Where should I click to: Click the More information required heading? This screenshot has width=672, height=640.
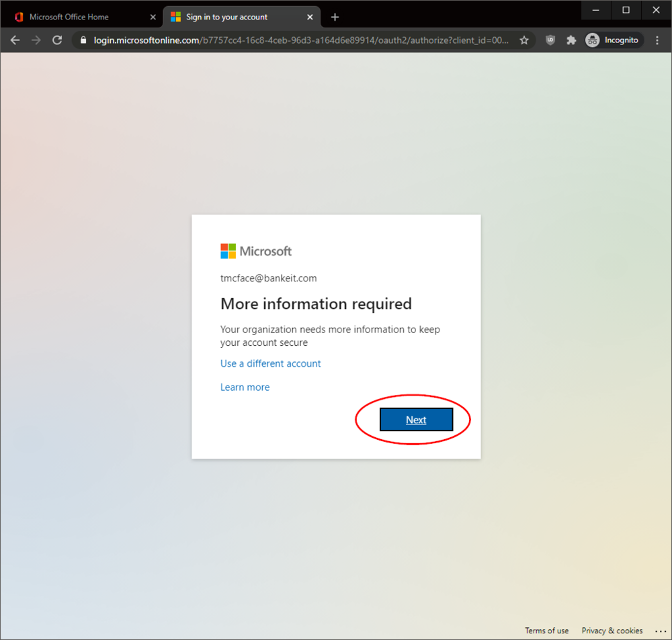(316, 304)
